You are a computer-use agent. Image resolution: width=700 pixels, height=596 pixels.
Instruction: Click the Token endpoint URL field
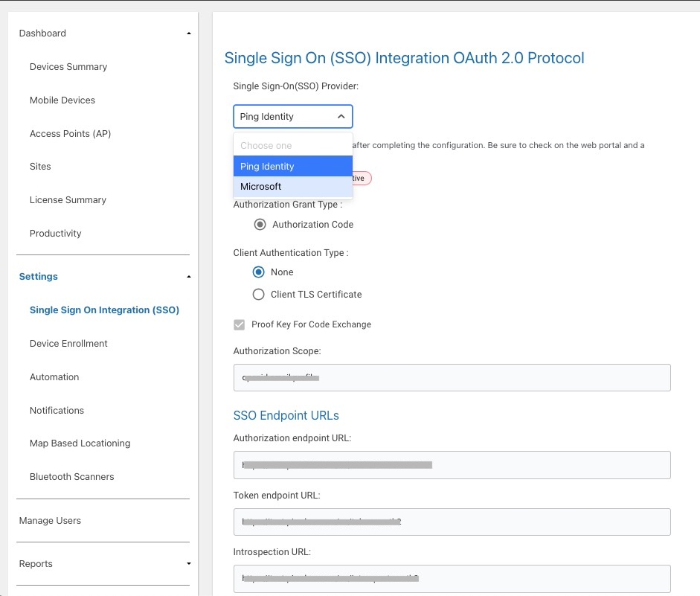452,522
